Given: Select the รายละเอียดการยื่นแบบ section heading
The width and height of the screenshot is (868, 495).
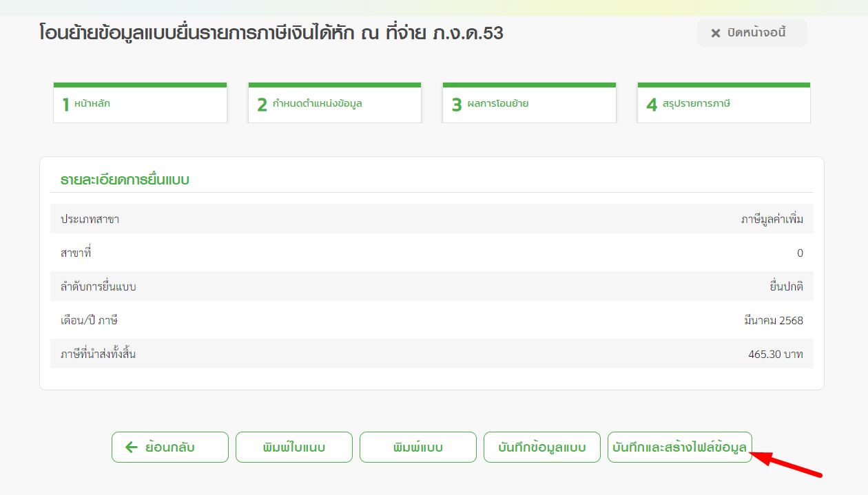Looking at the screenshot, I should tap(125, 180).
